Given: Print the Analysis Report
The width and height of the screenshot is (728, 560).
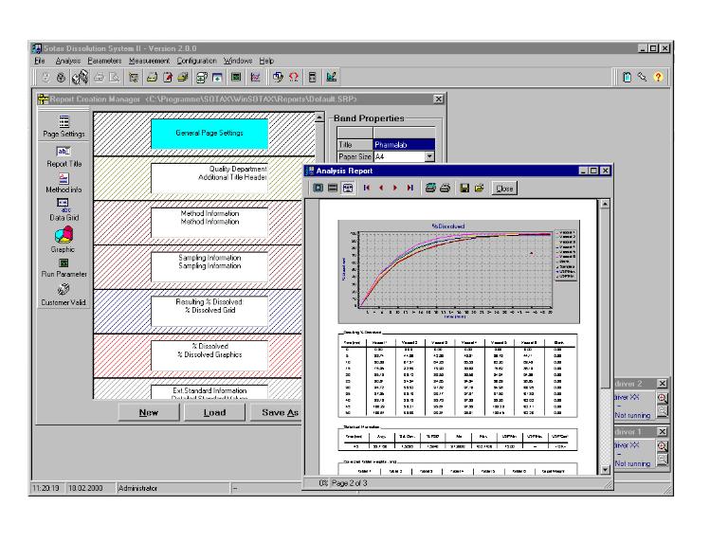Looking at the screenshot, I should pos(444,189).
